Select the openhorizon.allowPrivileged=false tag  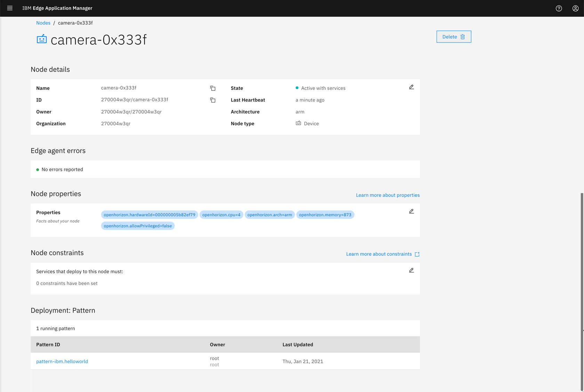(138, 226)
